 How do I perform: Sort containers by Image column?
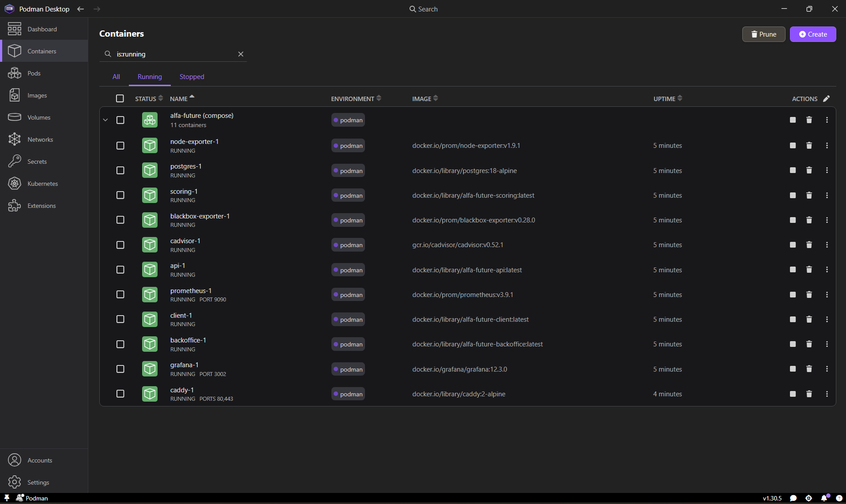click(425, 99)
